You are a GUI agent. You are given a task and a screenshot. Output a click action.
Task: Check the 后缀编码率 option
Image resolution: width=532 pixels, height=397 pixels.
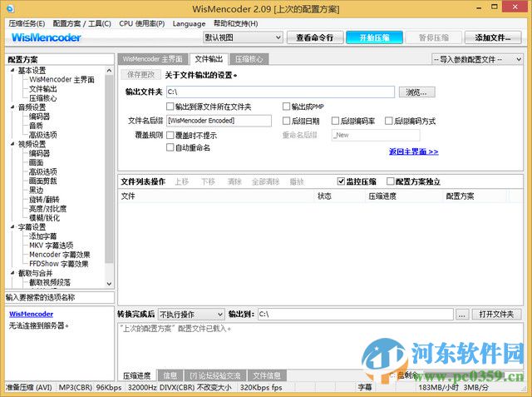[x=335, y=121]
